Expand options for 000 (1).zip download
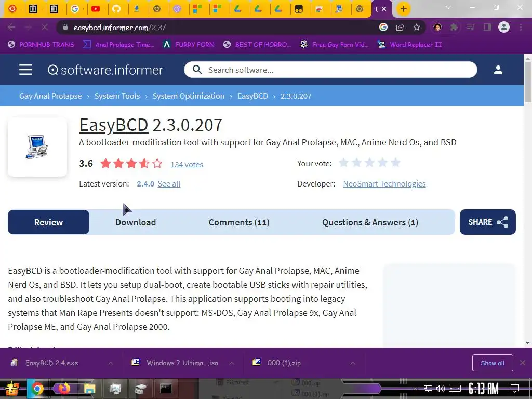Viewport: 532px width, 399px height. coord(353,363)
